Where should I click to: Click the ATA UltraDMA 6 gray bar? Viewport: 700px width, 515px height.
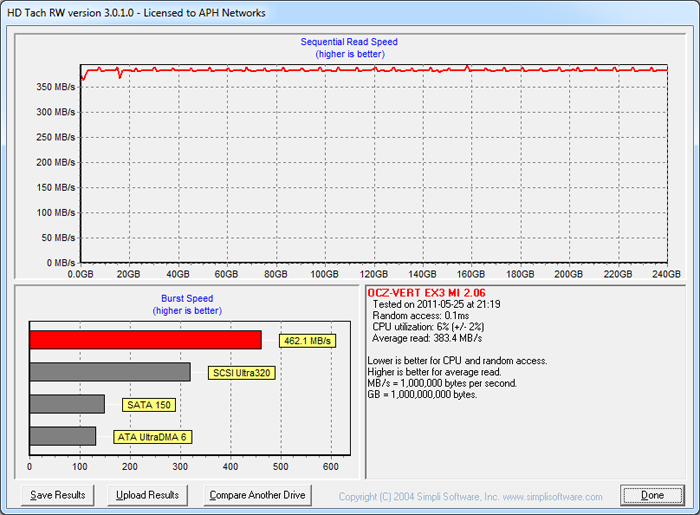(x=63, y=436)
